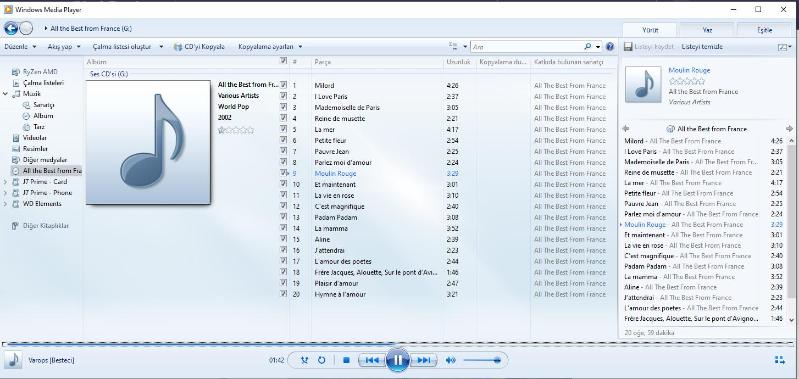Image resolution: width=799 pixels, height=379 pixels.
Task: Open the view options icon
Action: pos(452,46)
